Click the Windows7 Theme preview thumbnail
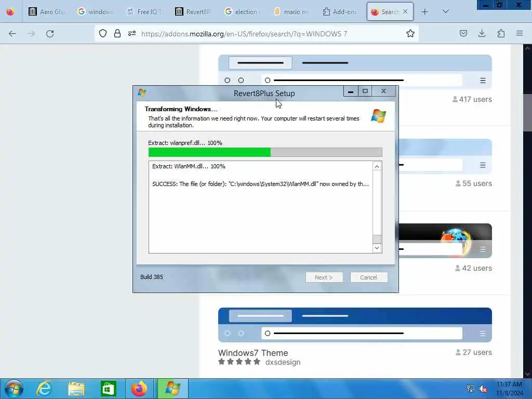 tap(355, 325)
